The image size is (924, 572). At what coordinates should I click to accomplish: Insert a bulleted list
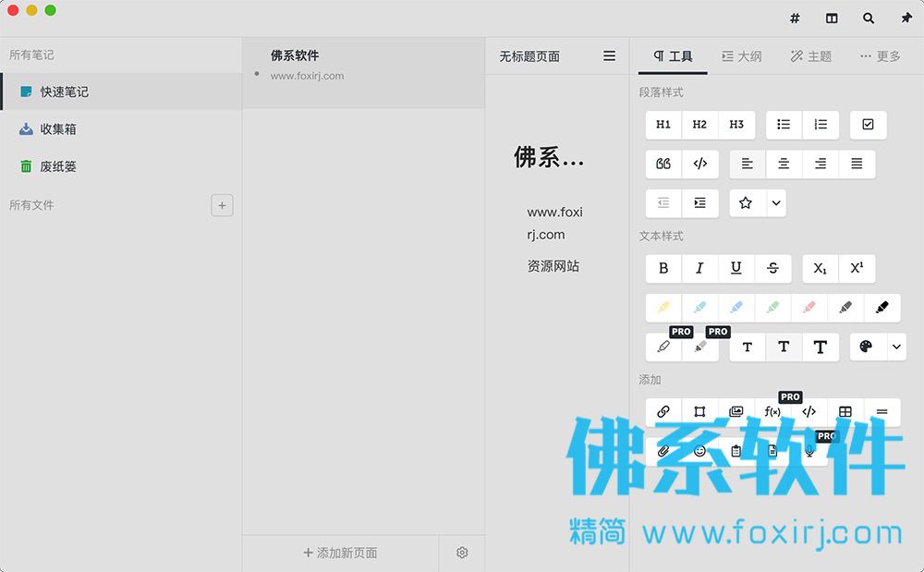pos(784,125)
